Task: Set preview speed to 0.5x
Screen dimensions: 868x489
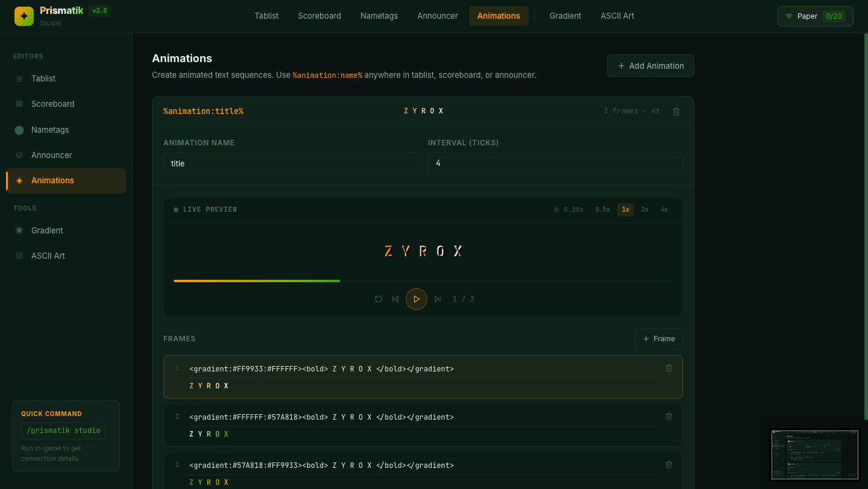Action: [x=603, y=210]
